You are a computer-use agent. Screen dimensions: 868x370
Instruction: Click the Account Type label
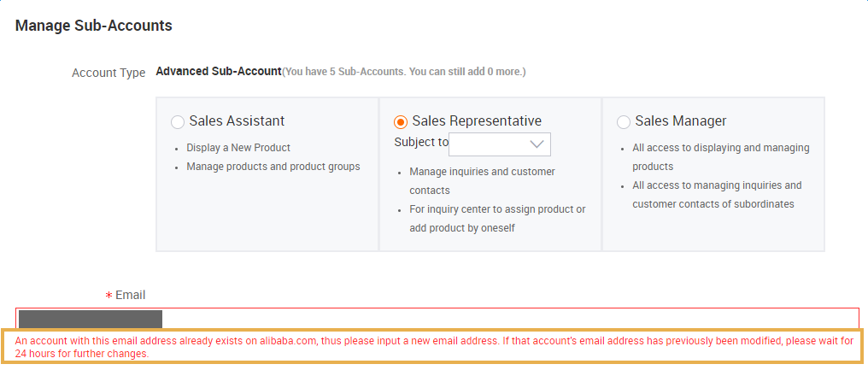pyautogui.click(x=108, y=73)
